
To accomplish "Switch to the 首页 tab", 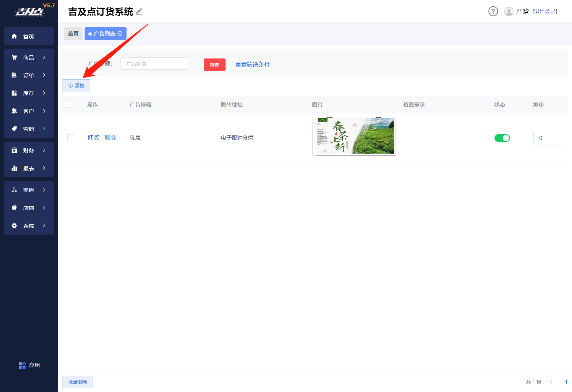I will tap(73, 34).
